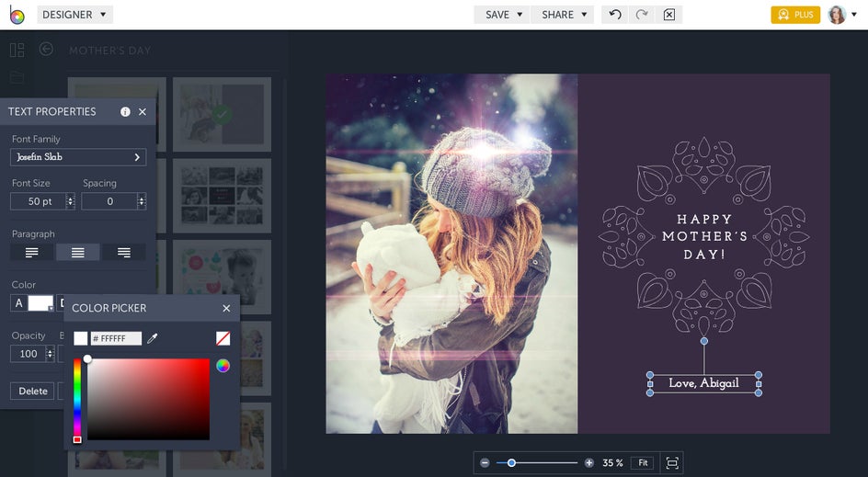Screen dimensions: 868x477
Task: Click the current color preview swatch
Action: [x=81, y=338]
